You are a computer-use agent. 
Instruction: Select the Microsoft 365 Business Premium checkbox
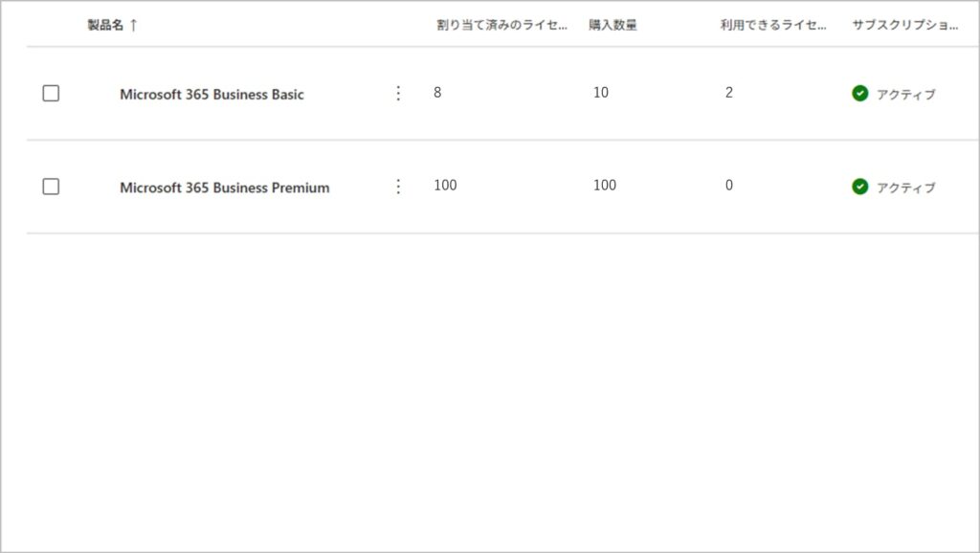[51, 187]
